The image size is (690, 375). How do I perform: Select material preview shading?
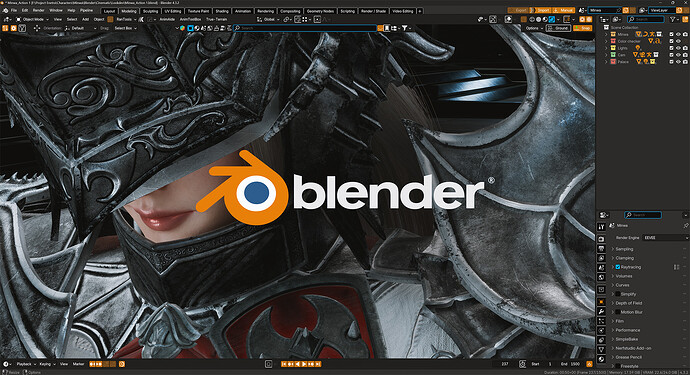click(x=545, y=19)
